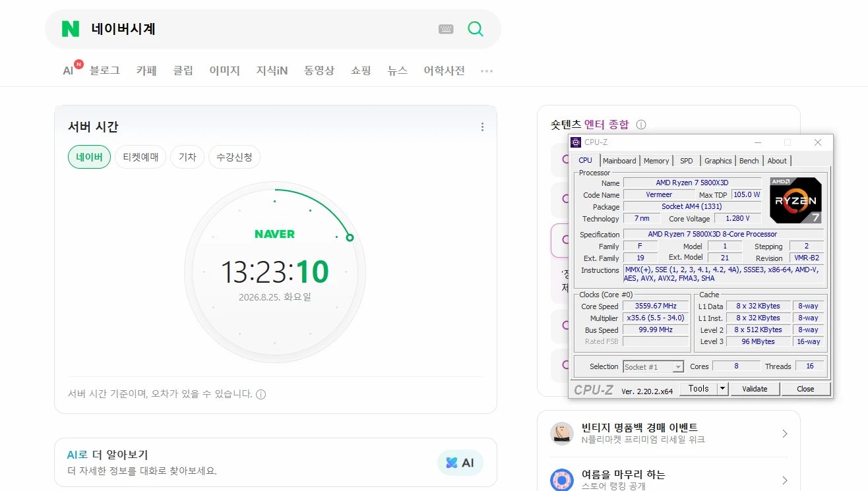The image size is (868, 491).
Task: Switch to the 쇼핑 search tab
Action: pos(361,71)
